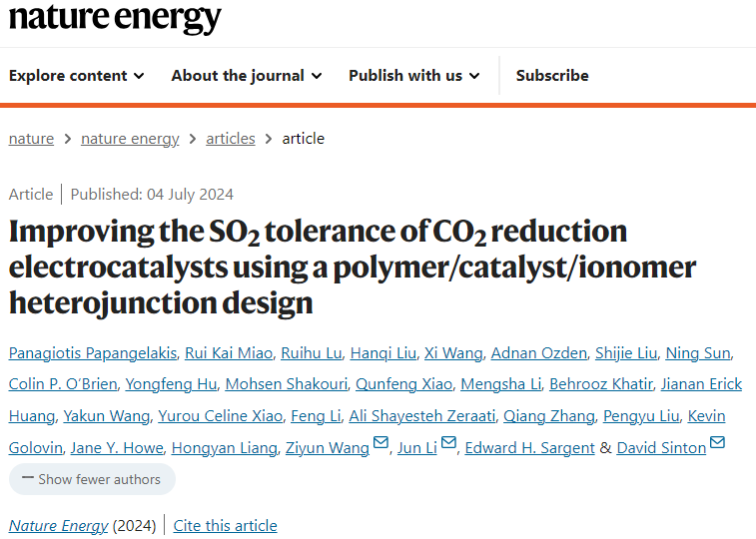Open the nature energy breadcrumb link

[x=130, y=139]
